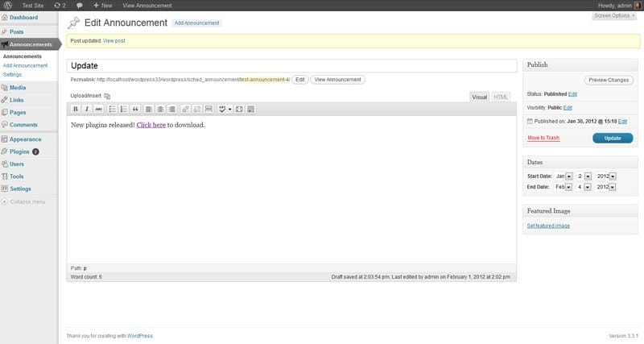This screenshot has width=644, height=344.
Task: Toggle the spellchecker icon
Action: (x=222, y=109)
